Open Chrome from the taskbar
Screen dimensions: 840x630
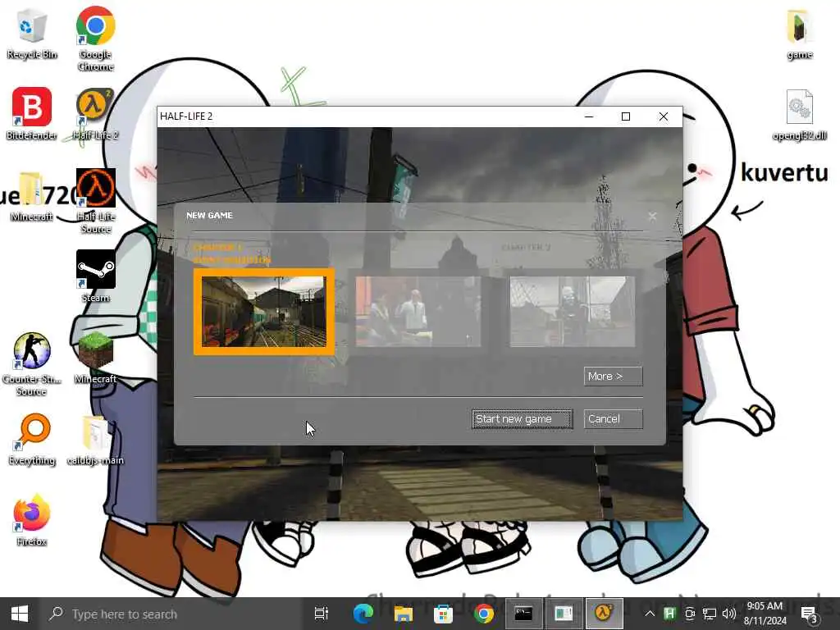(483, 614)
